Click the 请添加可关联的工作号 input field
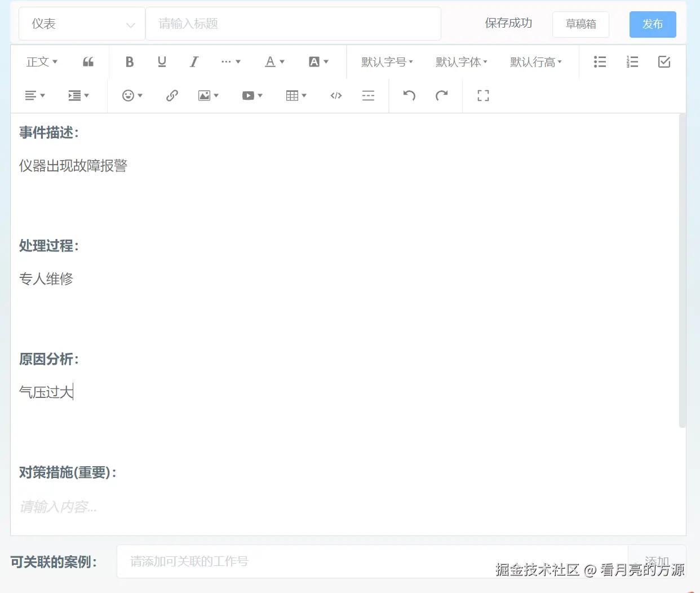Screen dimensions: 700x593 tap(372, 561)
